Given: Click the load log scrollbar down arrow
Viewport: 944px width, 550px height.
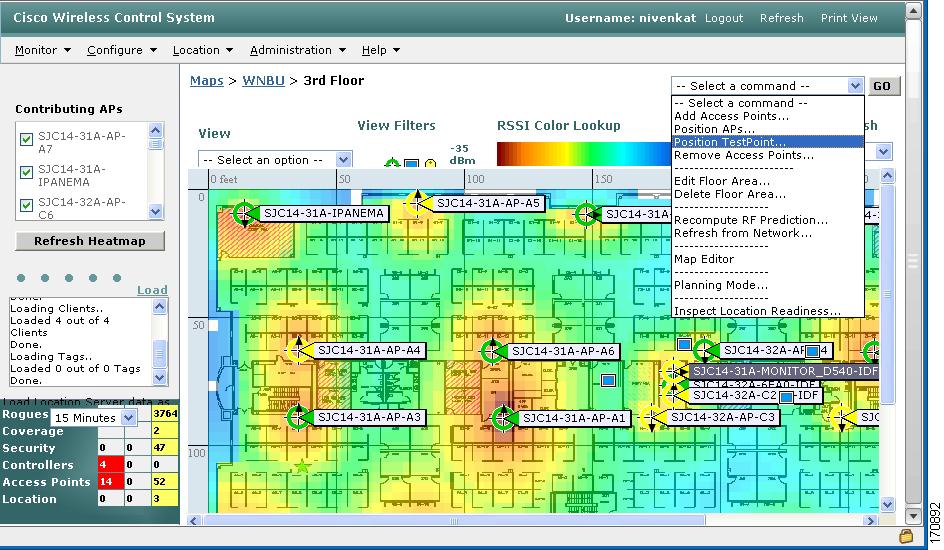Looking at the screenshot, I should coord(159,378).
